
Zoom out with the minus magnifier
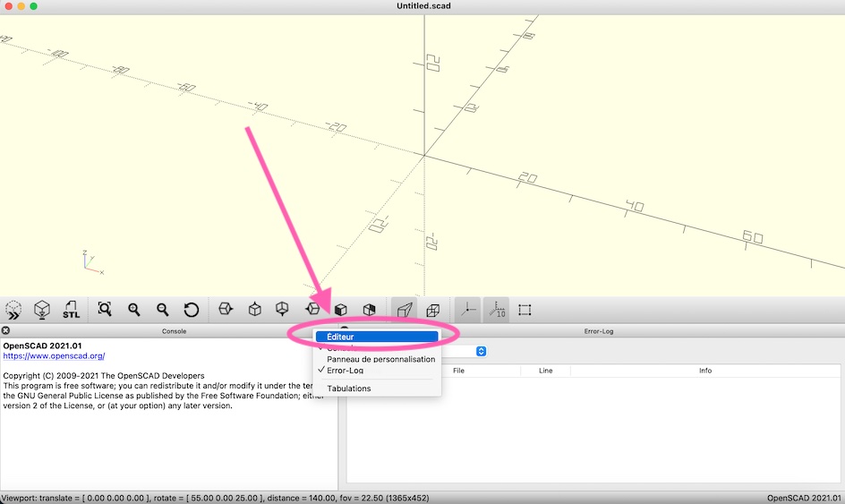coord(162,310)
